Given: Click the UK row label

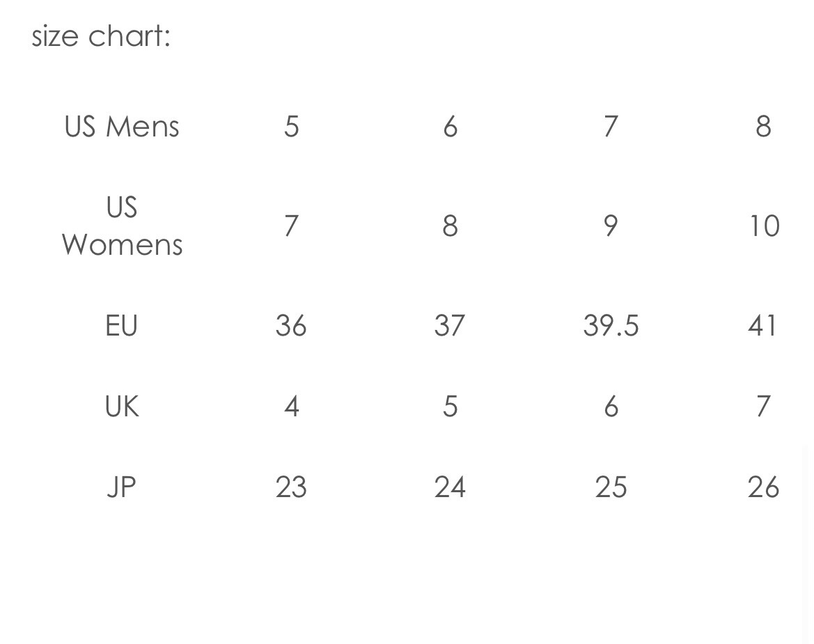Looking at the screenshot, I should coord(122,406).
